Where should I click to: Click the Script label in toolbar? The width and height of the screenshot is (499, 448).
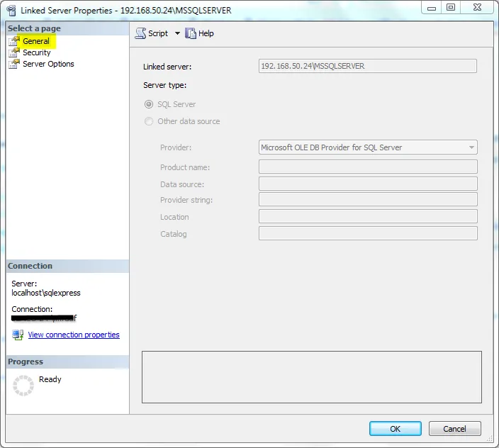click(x=158, y=33)
